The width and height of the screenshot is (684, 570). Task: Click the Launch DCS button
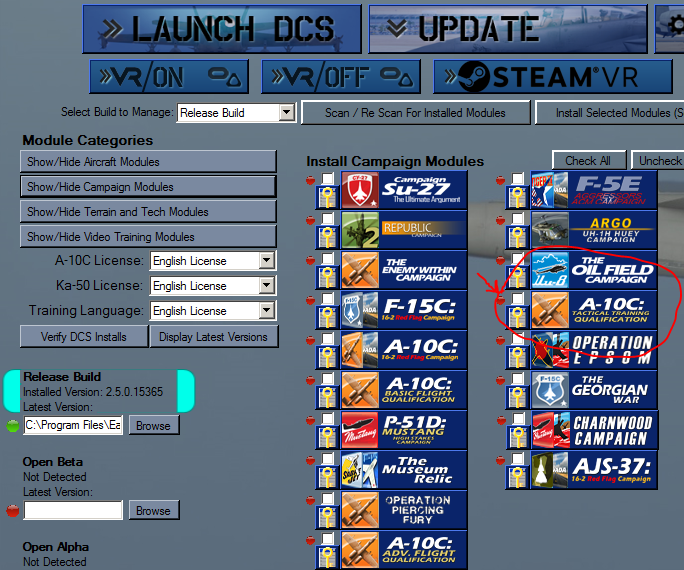pos(222,29)
